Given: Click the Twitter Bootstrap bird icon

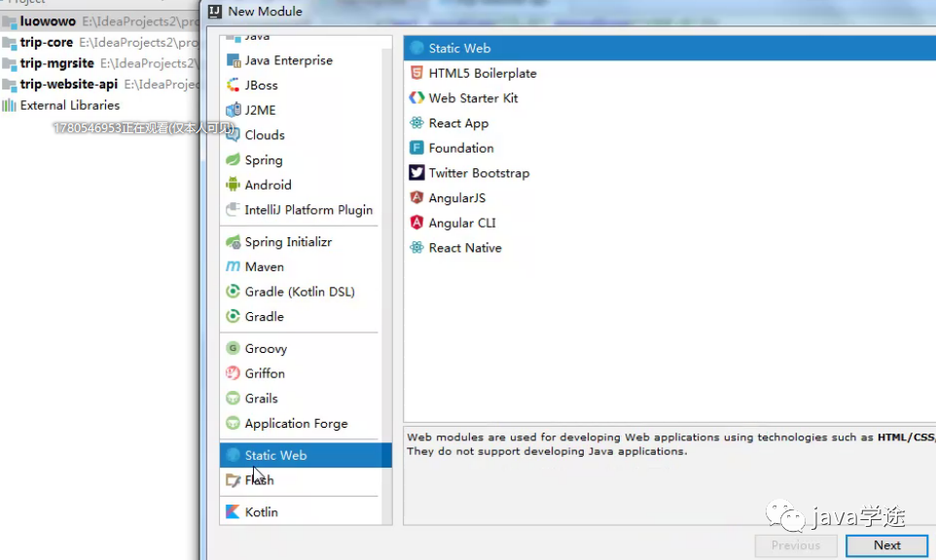Looking at the screenshot, I should [x=416, y=173].
